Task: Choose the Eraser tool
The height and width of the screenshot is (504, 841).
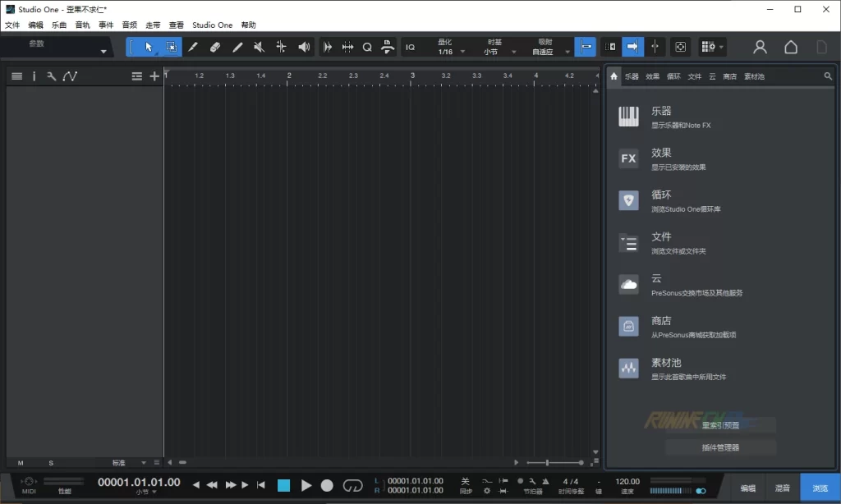Action: point(215,48)
